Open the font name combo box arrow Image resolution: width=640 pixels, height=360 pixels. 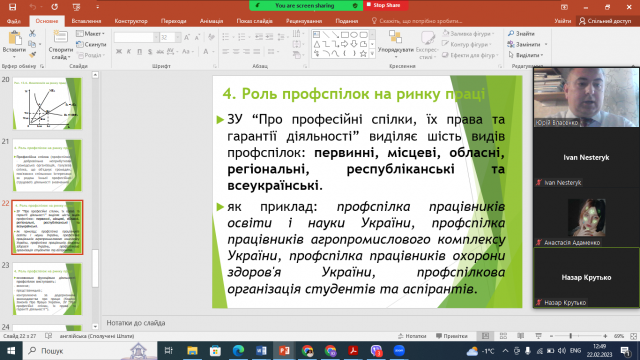click(x=156, y=38)
